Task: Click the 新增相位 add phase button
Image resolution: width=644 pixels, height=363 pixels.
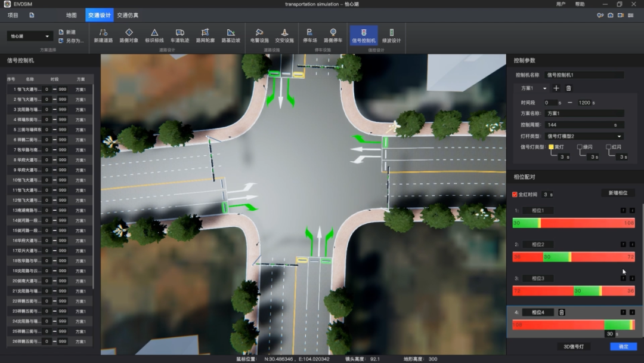Action: tap(618, 193)
